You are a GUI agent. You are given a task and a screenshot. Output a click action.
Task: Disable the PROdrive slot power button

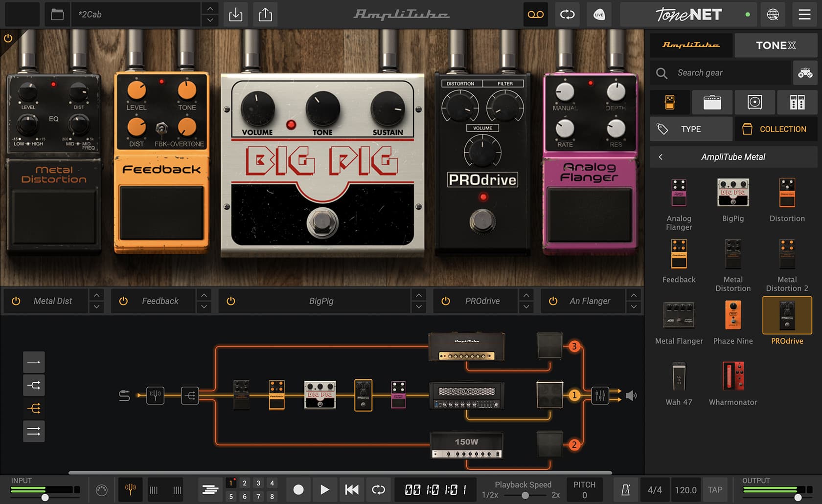[x=446, y=301]
